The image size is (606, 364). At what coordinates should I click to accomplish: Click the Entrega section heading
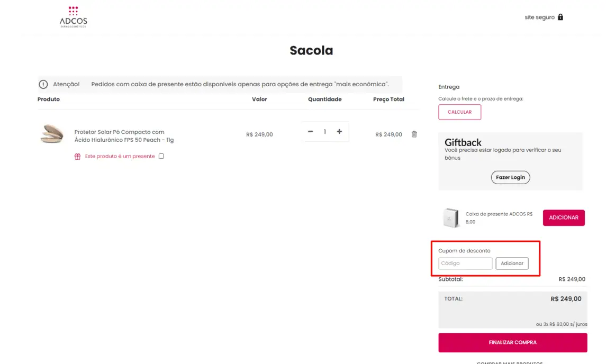click(449, 87)
